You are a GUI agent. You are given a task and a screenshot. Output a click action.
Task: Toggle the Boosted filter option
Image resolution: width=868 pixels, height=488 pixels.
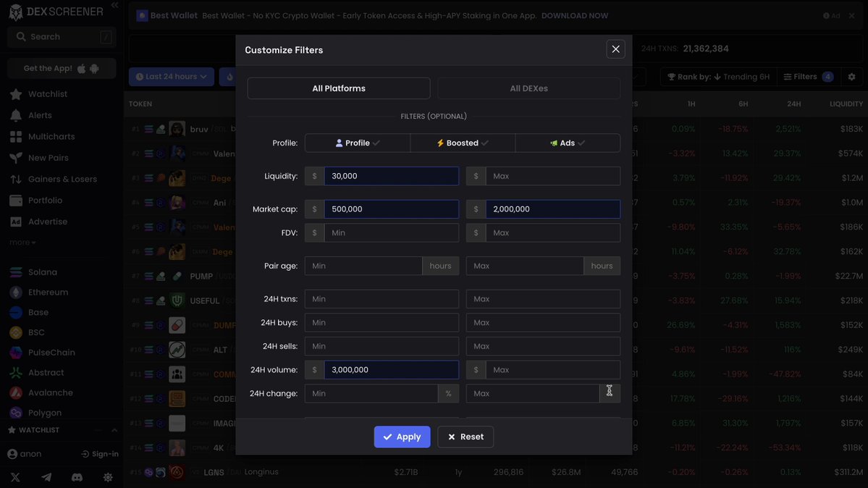(x=463, y=143)
